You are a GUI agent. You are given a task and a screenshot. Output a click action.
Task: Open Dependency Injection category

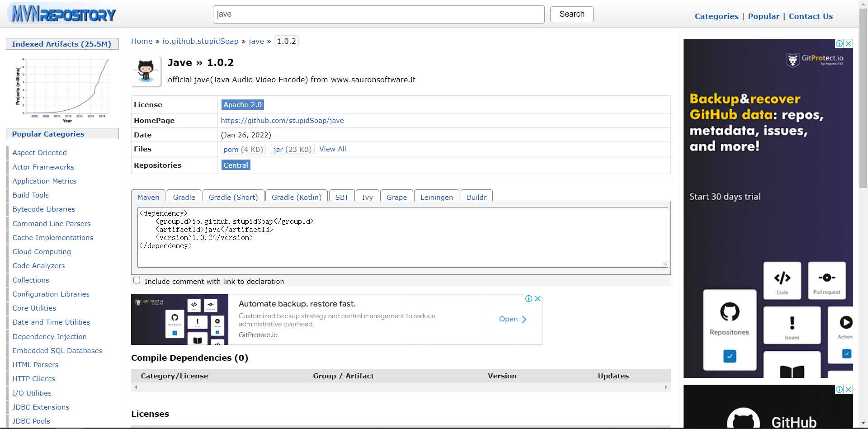pyautogui.click(x=50, y=336)
